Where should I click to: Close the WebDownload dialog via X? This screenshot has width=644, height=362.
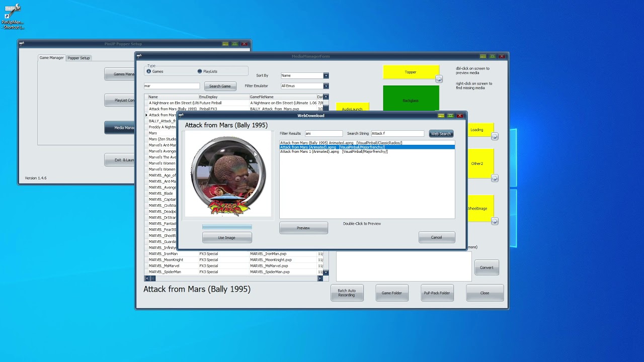tap(459, 116)
